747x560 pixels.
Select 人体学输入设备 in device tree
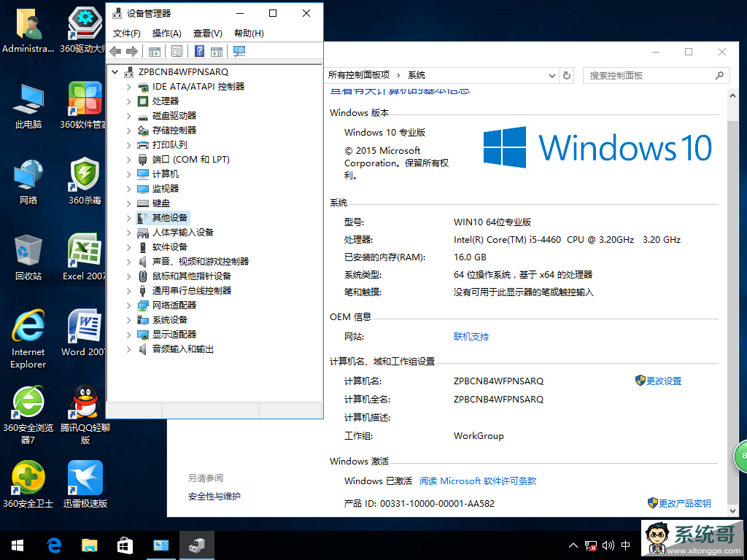point(183,233)
